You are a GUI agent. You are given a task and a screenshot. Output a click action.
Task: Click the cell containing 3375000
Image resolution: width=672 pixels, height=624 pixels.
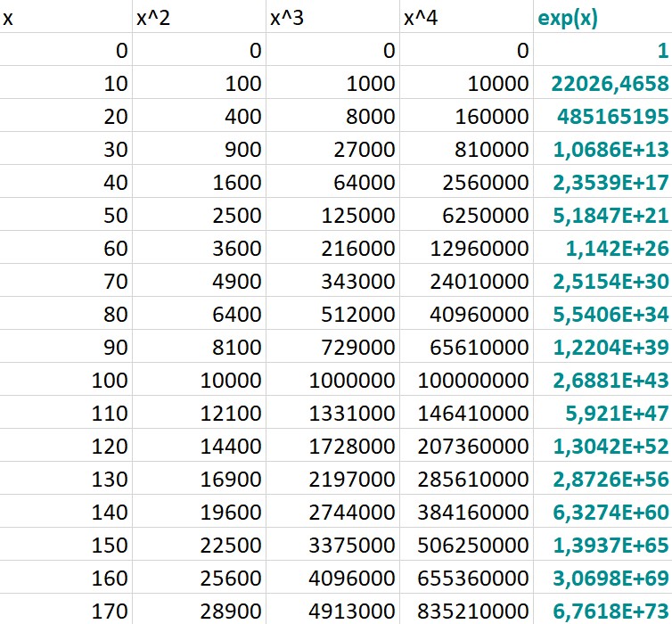tap(333, 545)
